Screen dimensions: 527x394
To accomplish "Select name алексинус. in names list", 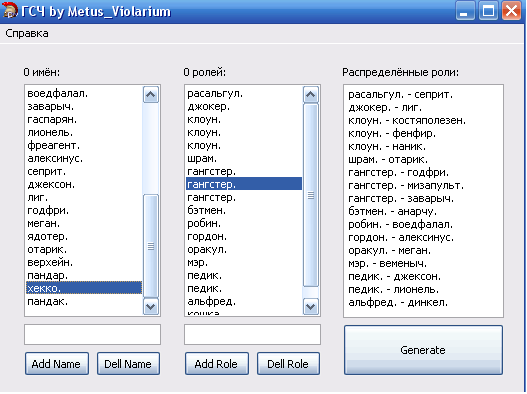I will (84, 158).
